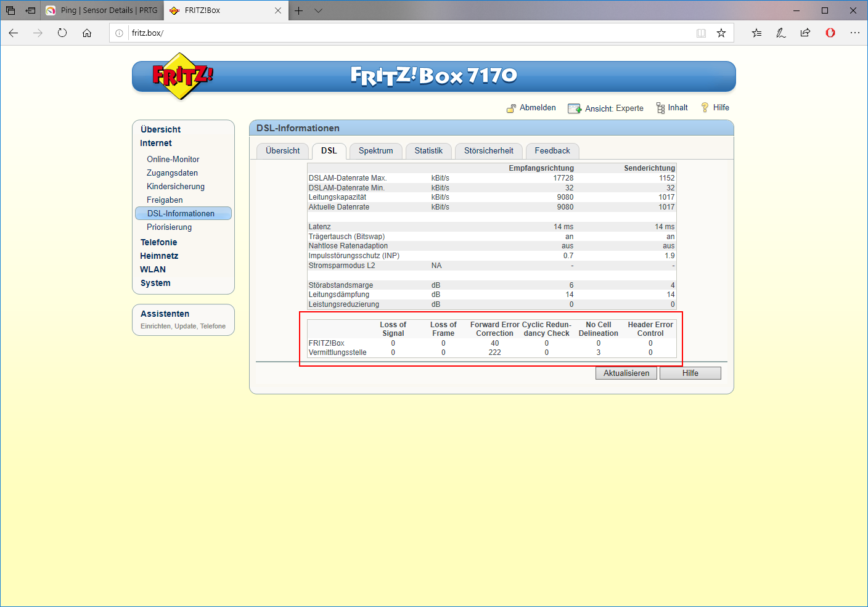Switch to the Statistik tab
Viewport: 868px width, 607px height.
click(x=428, y=151)
